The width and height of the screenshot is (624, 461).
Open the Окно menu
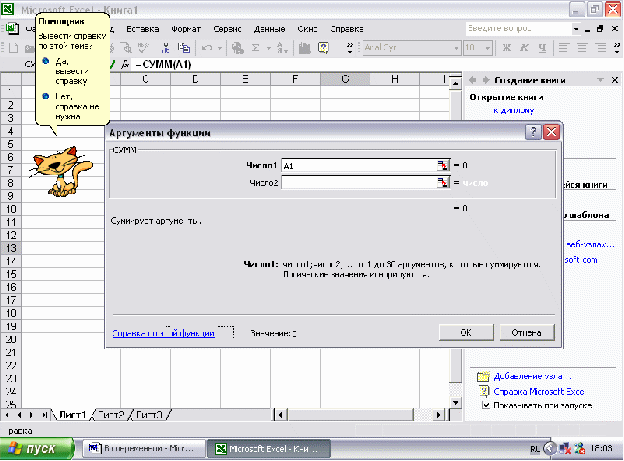[x=307, y=29]
